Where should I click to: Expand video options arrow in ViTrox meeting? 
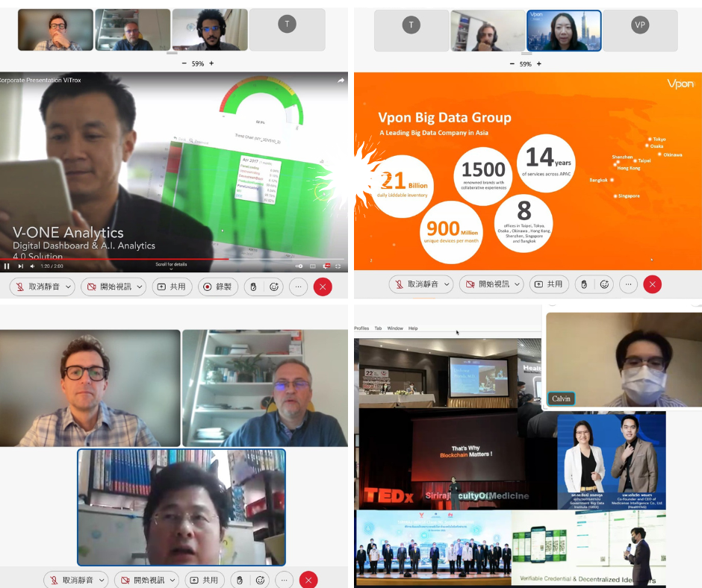[x=140, y=287]
